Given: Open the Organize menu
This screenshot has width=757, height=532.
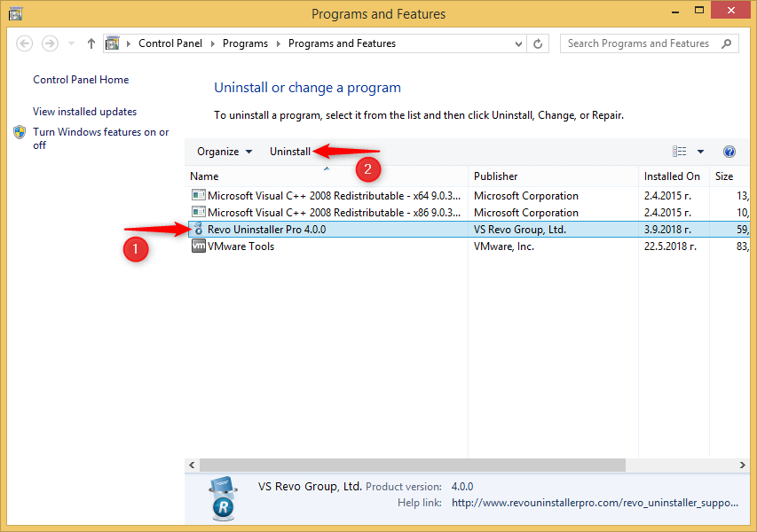Looking at the screenshot, I should click(x=225, y=152).
